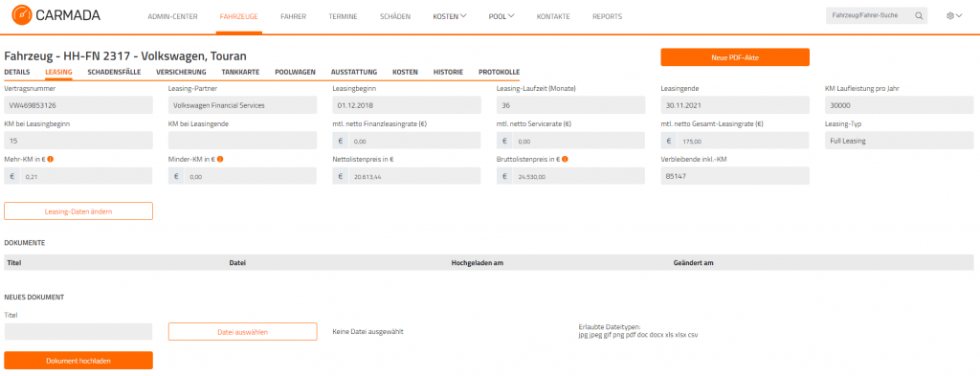This screenshot has width=980, height=376.
Task: Switch to the Versicherung tab
Action: click(181, 72)
